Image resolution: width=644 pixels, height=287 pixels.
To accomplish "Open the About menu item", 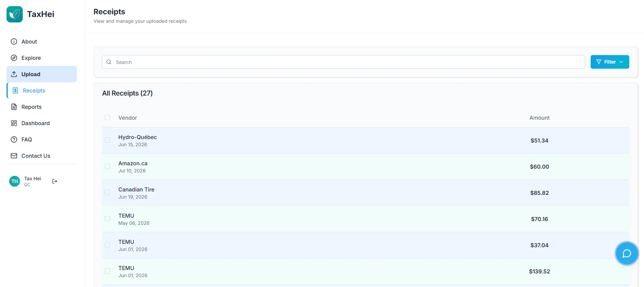I will (x=41, y=41).
